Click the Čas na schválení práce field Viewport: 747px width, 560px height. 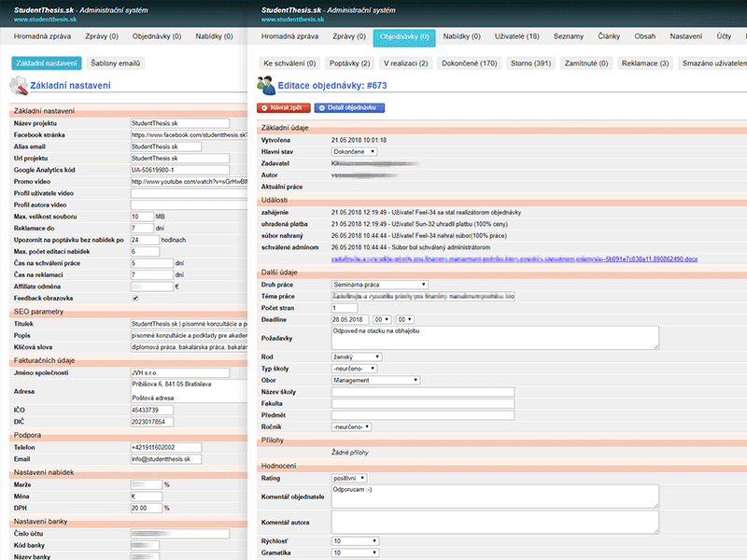[152, 263]
